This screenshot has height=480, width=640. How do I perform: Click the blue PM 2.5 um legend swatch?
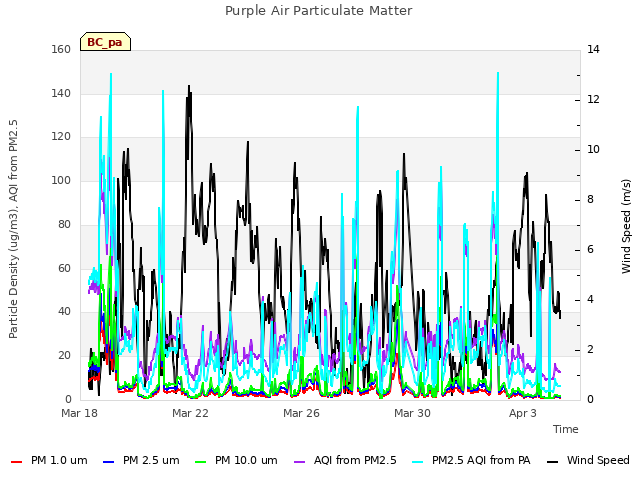point(108,461)
